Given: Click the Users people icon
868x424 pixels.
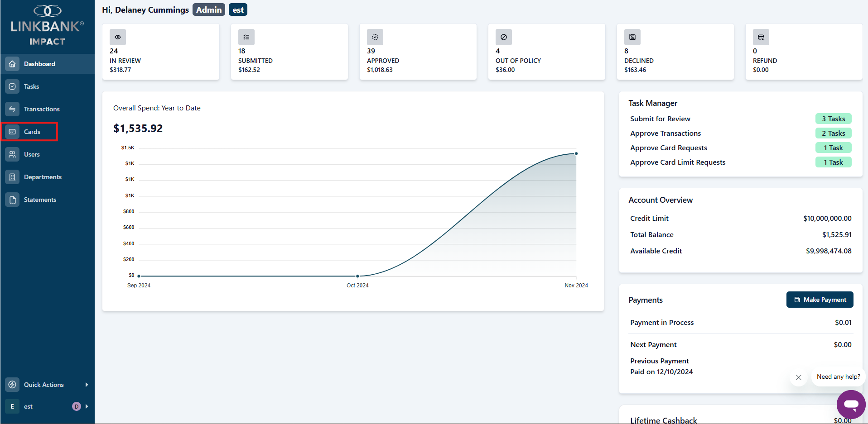Looking at the screenshot, I should tap(12, 154).
